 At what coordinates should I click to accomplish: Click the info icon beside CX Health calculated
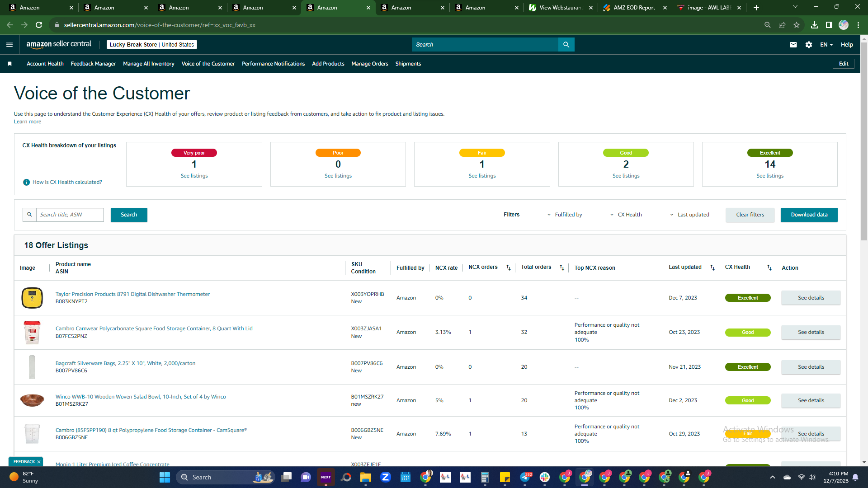point(26,182)
